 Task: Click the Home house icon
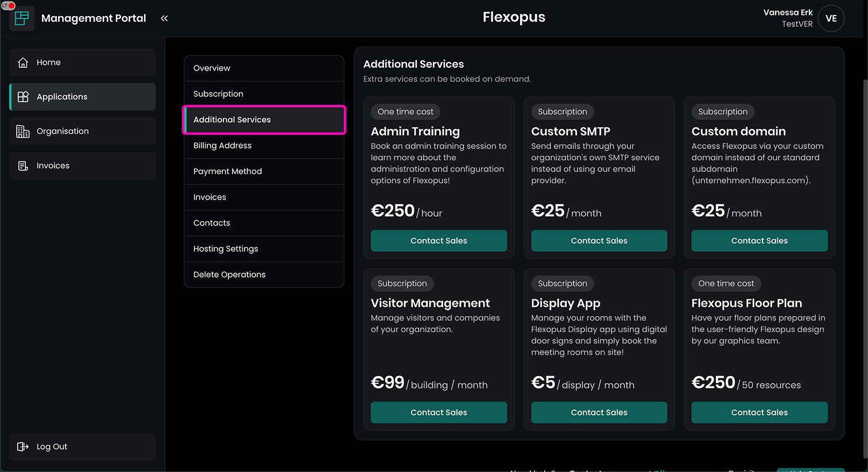click(23, 63)
